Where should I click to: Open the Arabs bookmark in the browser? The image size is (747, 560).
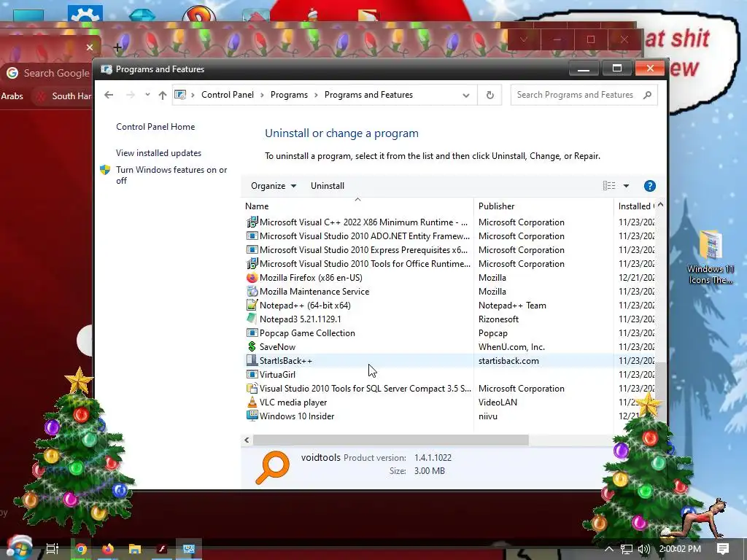point(12,96)
